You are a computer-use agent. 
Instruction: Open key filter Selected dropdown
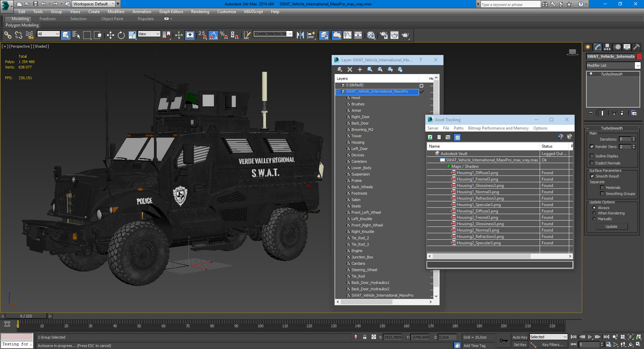(x=548, y=337)
